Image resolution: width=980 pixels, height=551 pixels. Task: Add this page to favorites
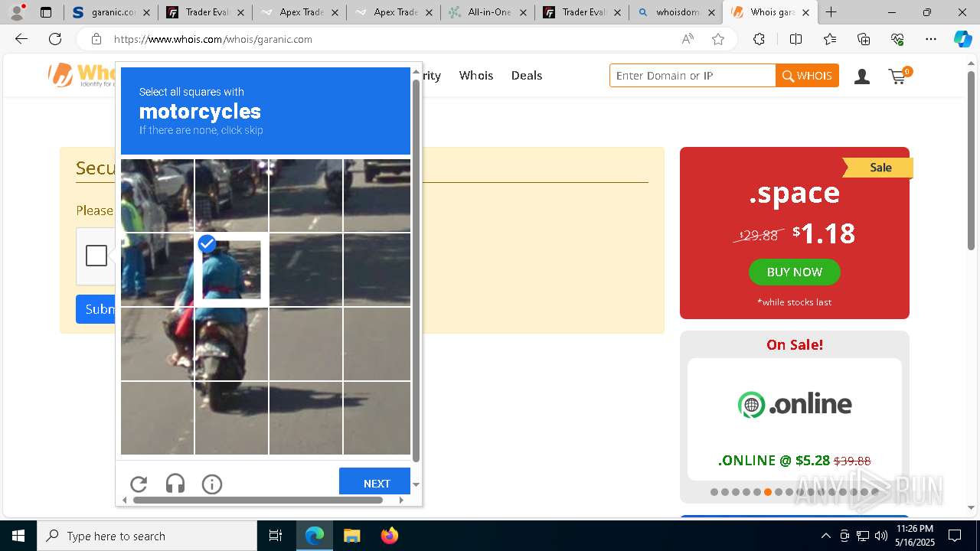(718, 39)
